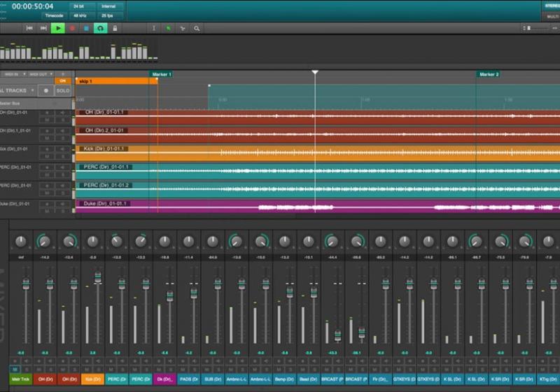The width and height of the screenshot is (560, 392).
Task: Click the 24 bit depth button
Action: click(82, 6)
